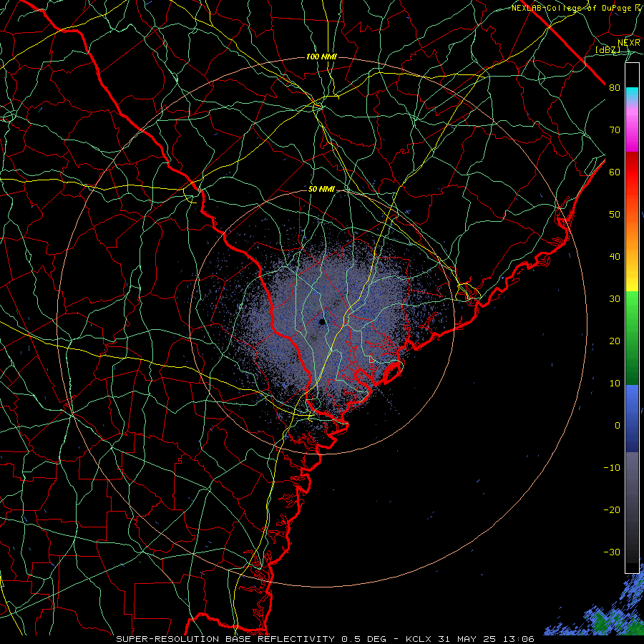The height and width of the screenshot is (644, 644).
Task: Click the 50 value on the dBZ scale
Action: pos(615,215)
